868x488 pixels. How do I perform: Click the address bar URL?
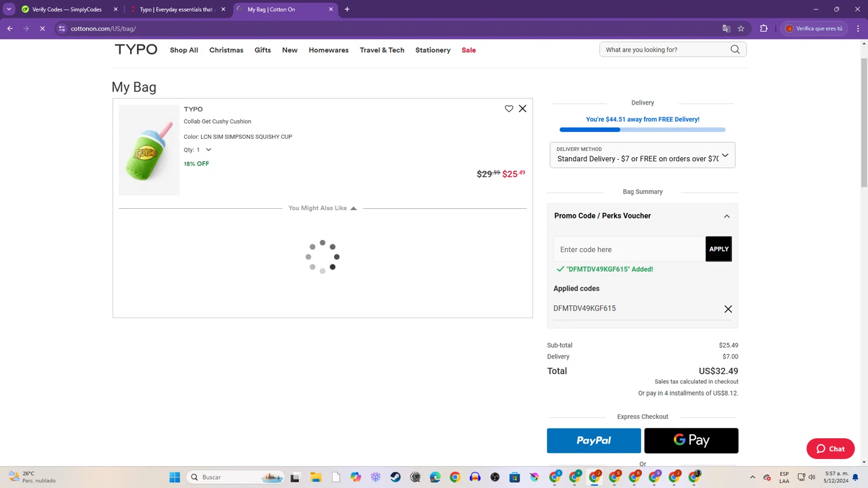point(104,28)
